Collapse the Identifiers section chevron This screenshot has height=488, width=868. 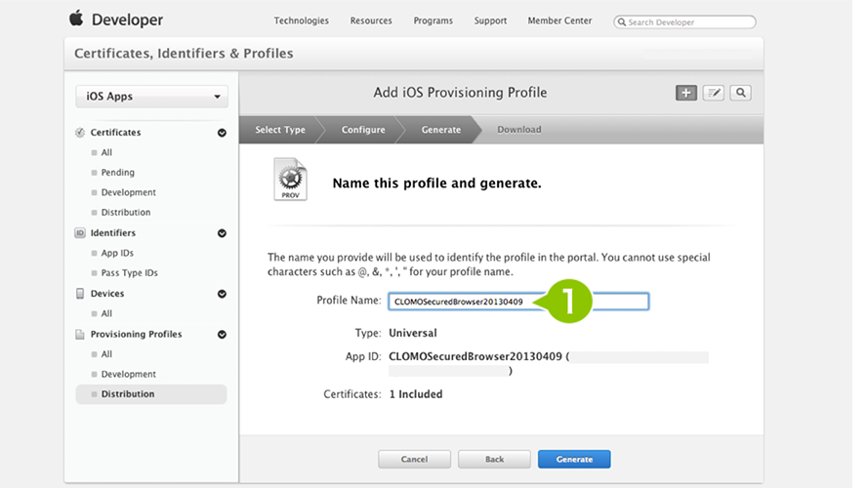click(x=222, y=233)
